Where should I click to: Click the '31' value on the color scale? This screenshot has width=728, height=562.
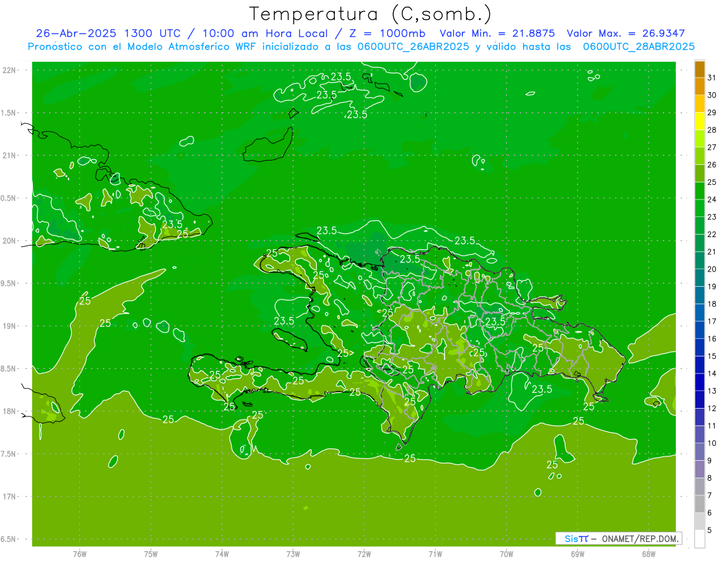712,78
